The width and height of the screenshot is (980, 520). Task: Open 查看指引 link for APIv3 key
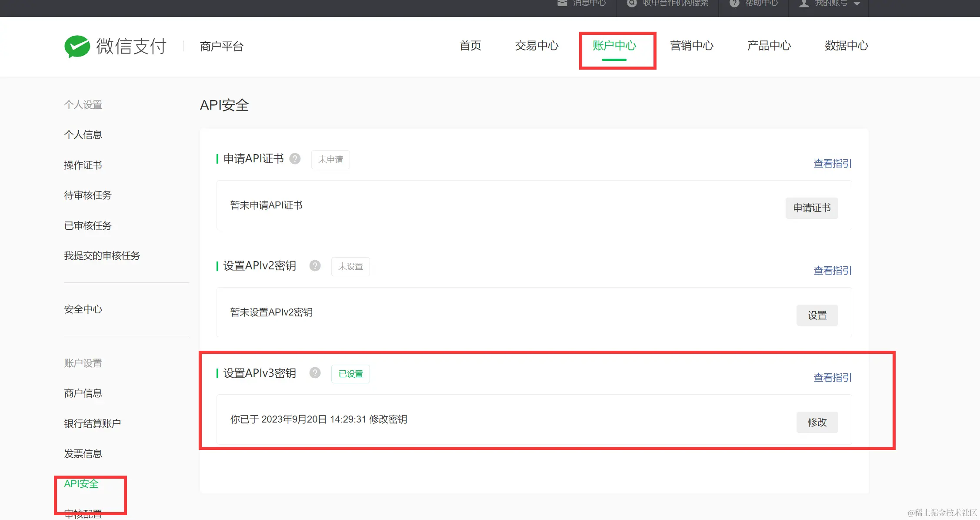(x=832, y=378)
